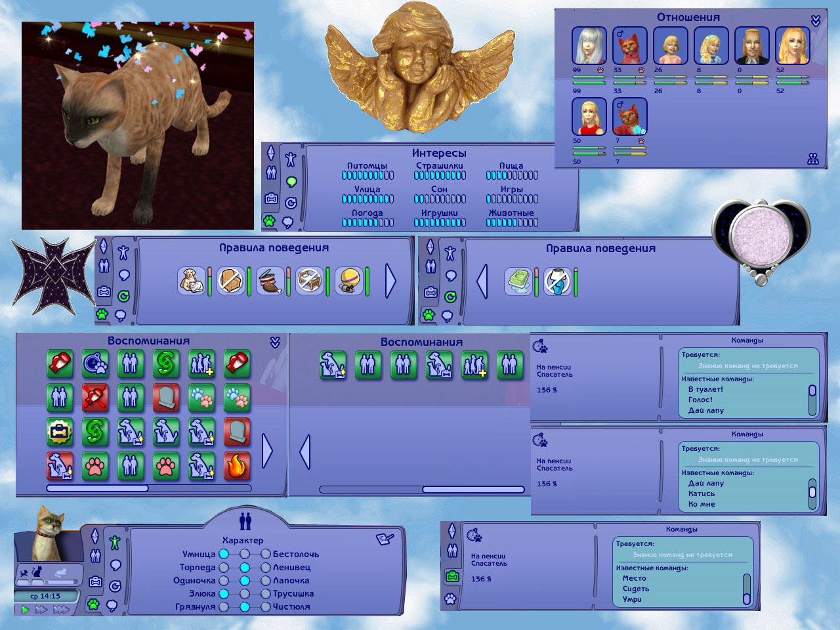Choose the pet food can rule icon
840x630 pixels.
270,281
